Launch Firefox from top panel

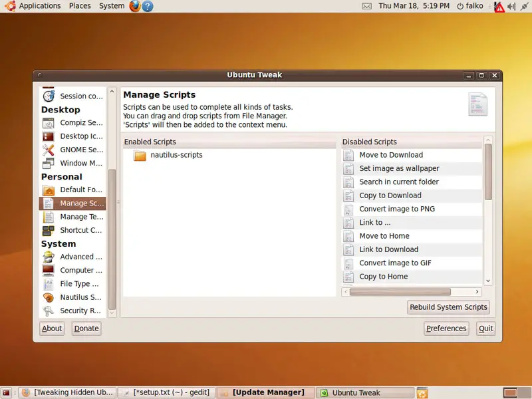click(135, 6)
